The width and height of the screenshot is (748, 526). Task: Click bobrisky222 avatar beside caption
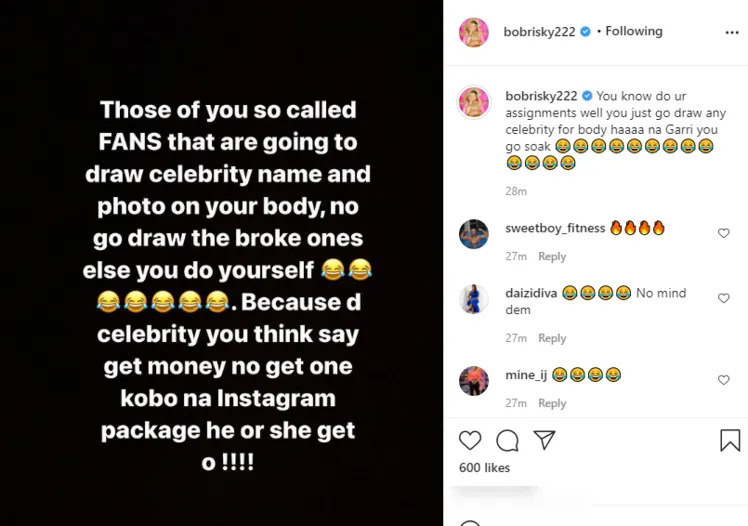473,102
